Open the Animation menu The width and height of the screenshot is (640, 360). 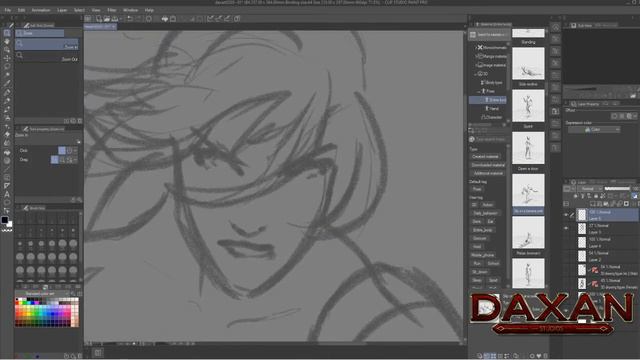click(41, 10)
